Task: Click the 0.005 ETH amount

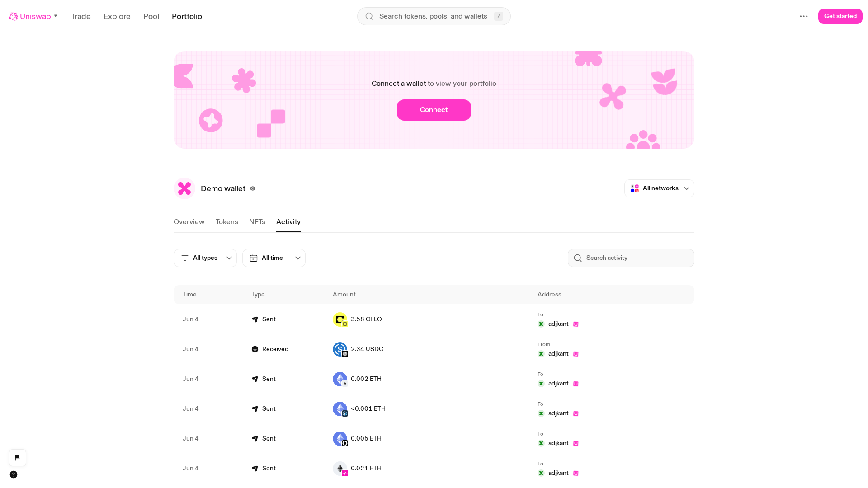Action: coord(366,439)
